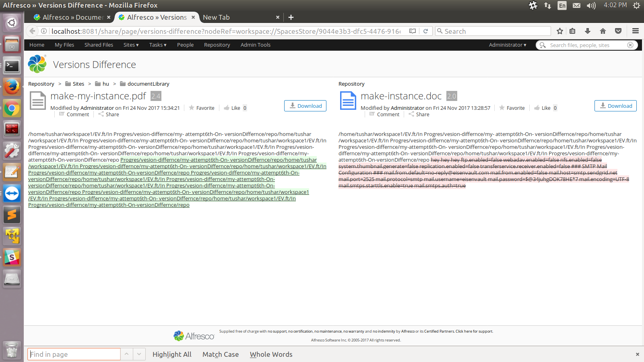Open Shared Files menu item
The width and height of the screenshot is (644, 362).
[99, 45]
